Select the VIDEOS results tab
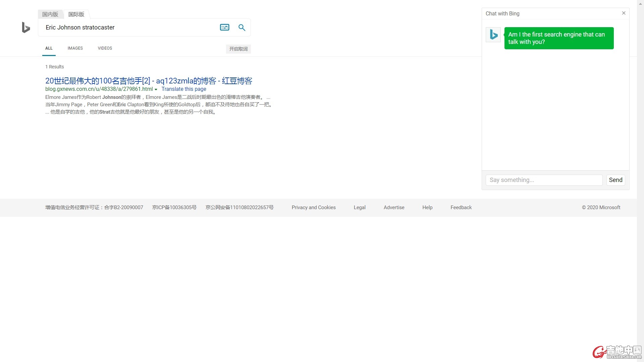This screenshot has height=362, width=644. click(x=105, y=48)
